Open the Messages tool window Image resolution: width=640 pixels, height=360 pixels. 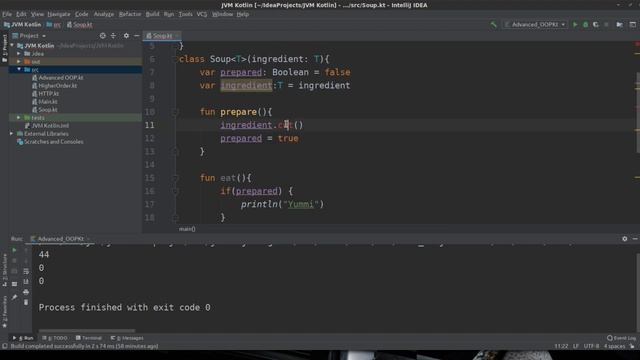(x=127, y=338)
